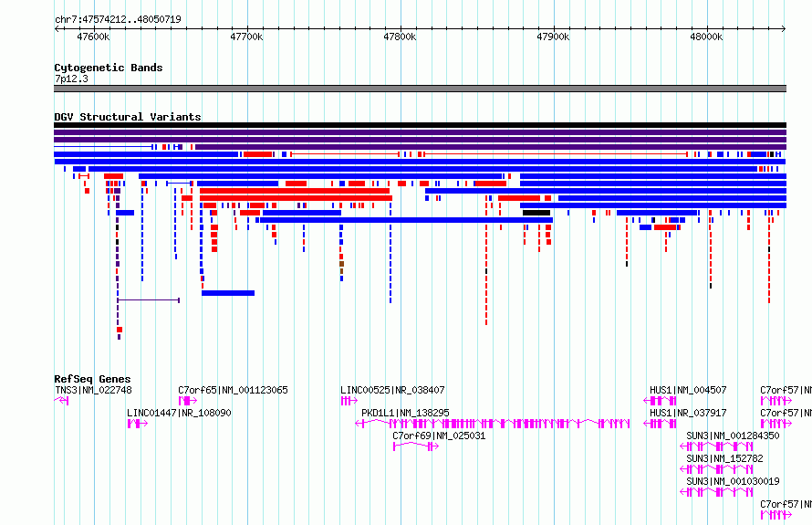Click the Cytogenetic Bands track title
Viewport: 812px width, 525px height.
pyautogui.click(x=109, y=68)
